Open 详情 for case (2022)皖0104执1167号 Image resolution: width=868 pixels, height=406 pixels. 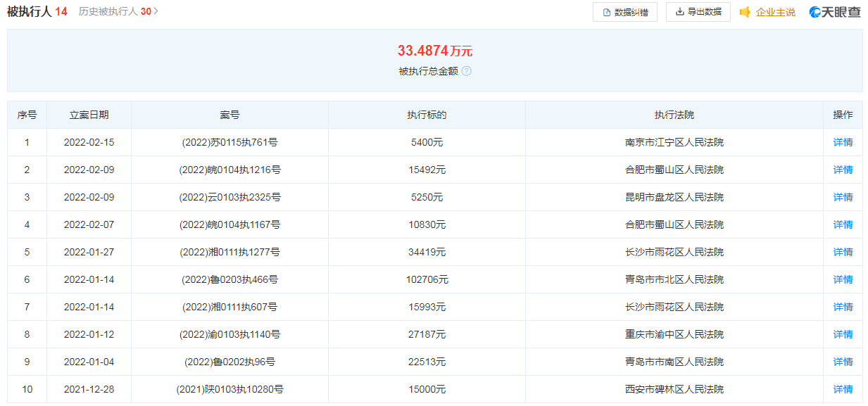pos(843,224)
